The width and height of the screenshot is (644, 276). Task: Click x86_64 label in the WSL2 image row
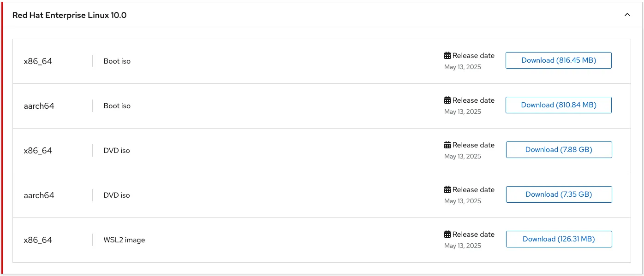38,240
